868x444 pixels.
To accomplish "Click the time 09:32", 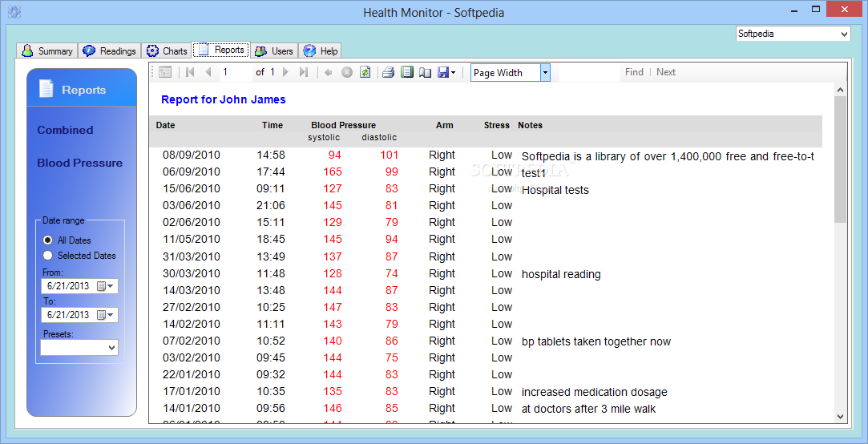I will (271, 375).
